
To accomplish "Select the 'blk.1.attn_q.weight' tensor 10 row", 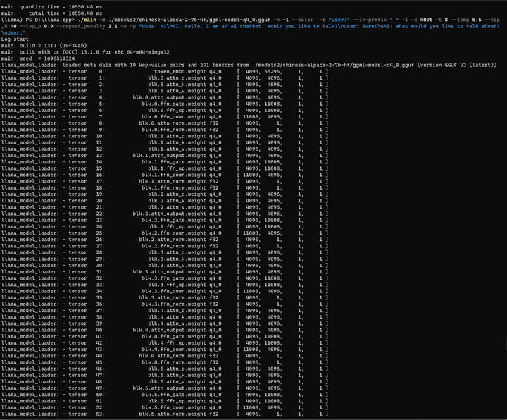I will tap(165, 136).
